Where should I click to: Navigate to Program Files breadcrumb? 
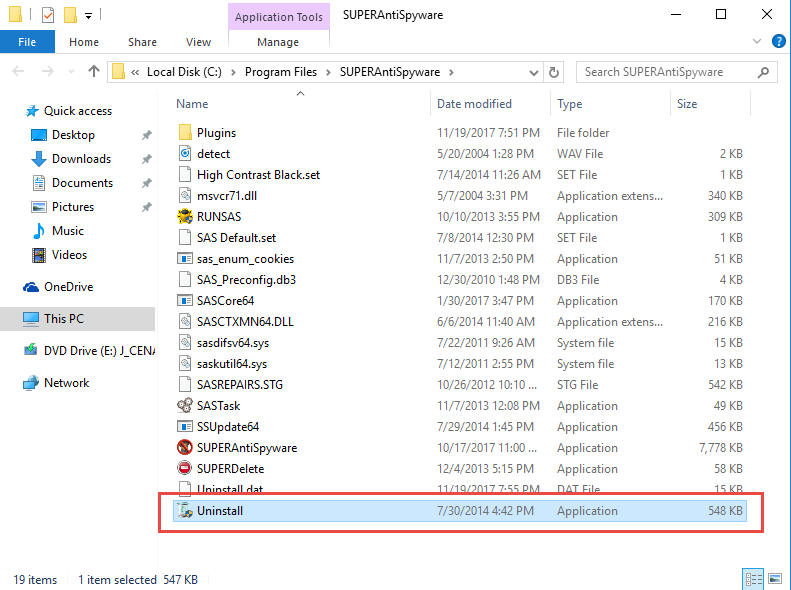pos(281,72)
